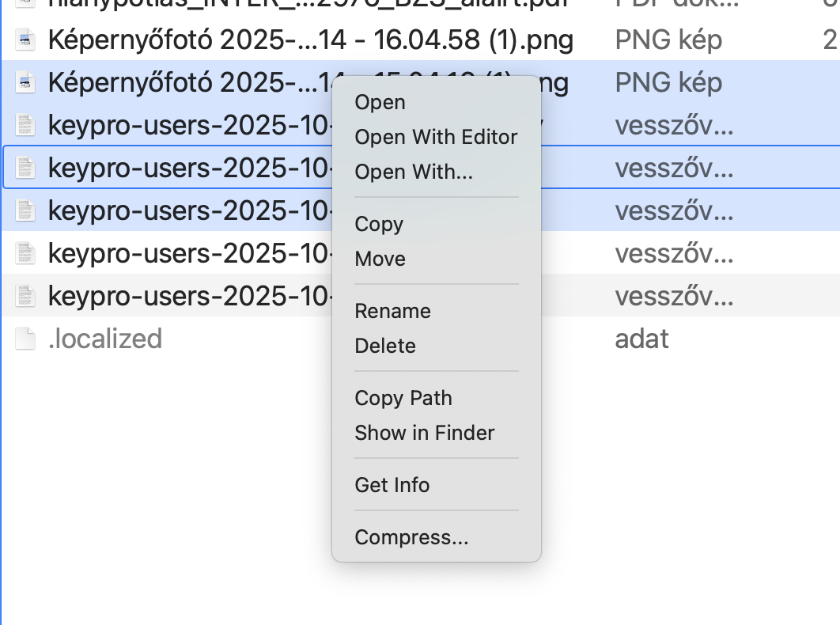Image resolution: width=840 pixels, height=625 pixels.
Task: Click the document icon of bottom keypro-users file
Action: coord(25,296)
